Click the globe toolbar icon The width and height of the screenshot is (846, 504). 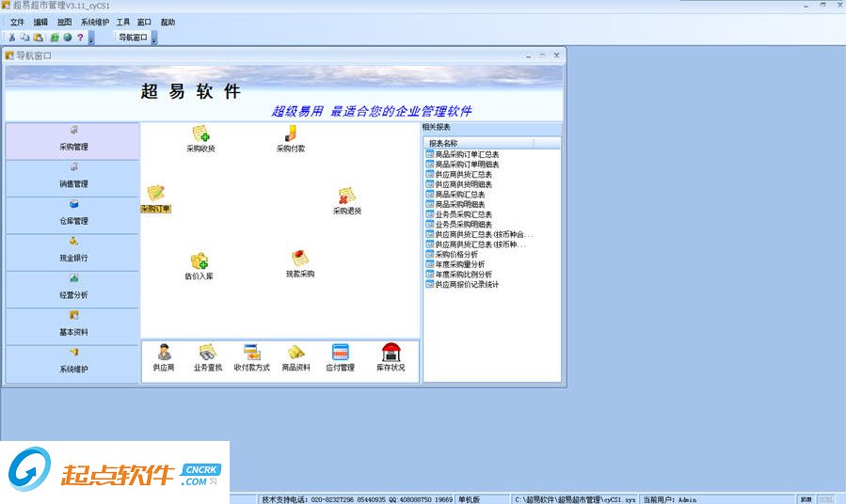click(68, 38)
